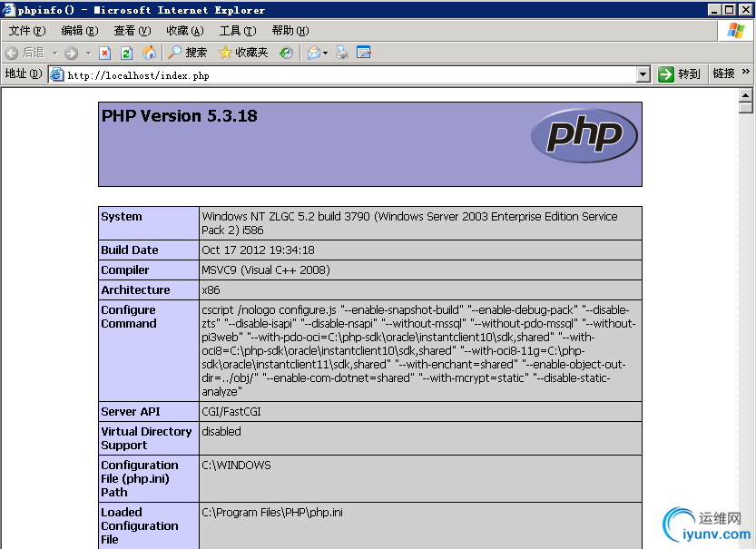Click the Forward arrow icon

tap(72, 53)
